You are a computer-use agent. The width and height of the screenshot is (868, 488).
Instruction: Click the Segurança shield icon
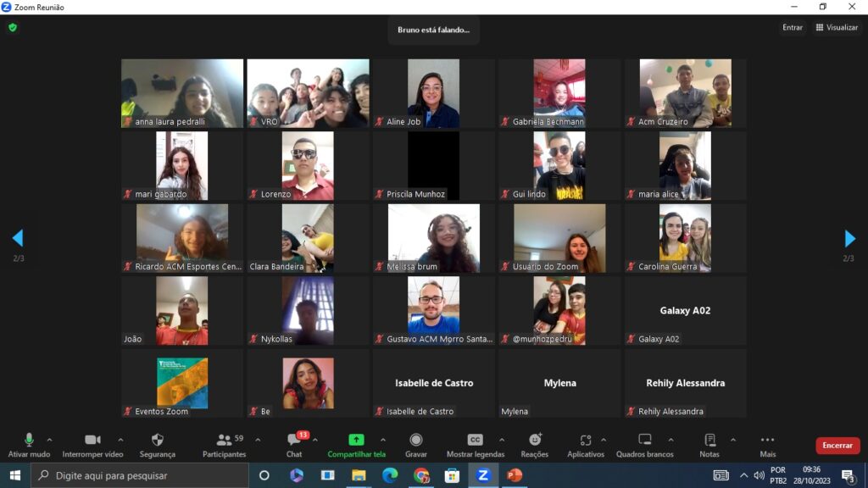point(157,441)
